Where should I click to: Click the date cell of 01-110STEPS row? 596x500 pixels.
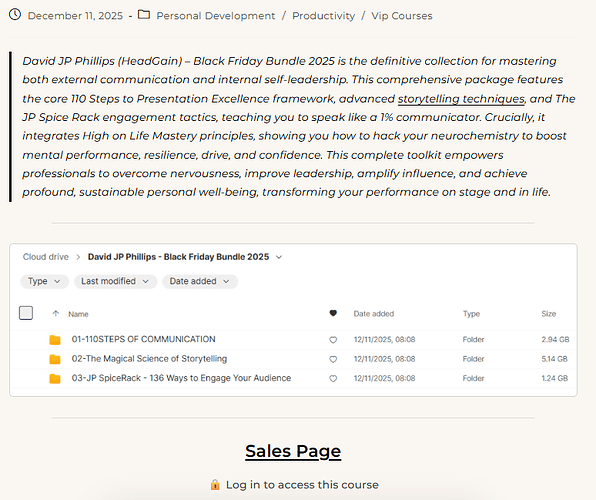(x=384, y=340)
